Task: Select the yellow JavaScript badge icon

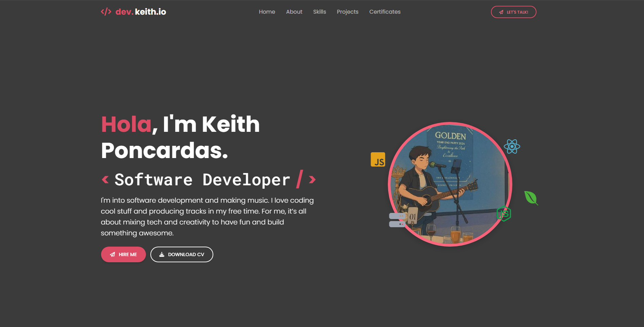Action: point(378,160)
